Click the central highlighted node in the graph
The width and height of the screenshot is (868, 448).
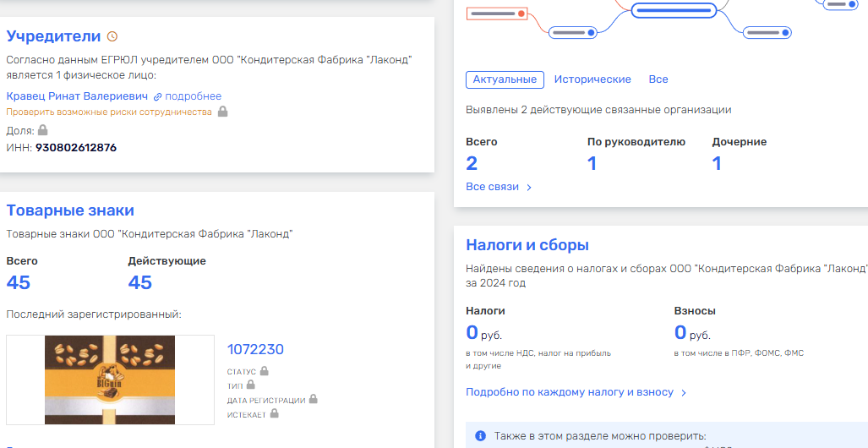[x=674, y=10]
